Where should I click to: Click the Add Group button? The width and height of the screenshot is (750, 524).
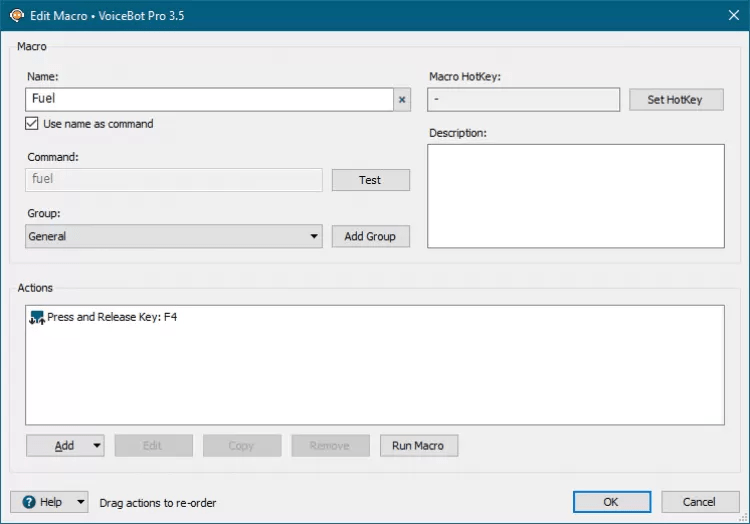tap(370, 236)
